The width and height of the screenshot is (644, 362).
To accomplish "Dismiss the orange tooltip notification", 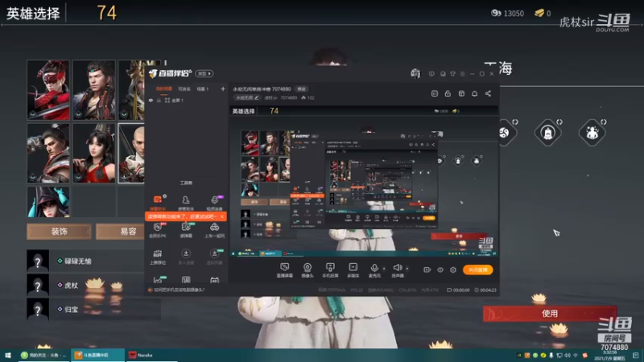I will [222, 216].
